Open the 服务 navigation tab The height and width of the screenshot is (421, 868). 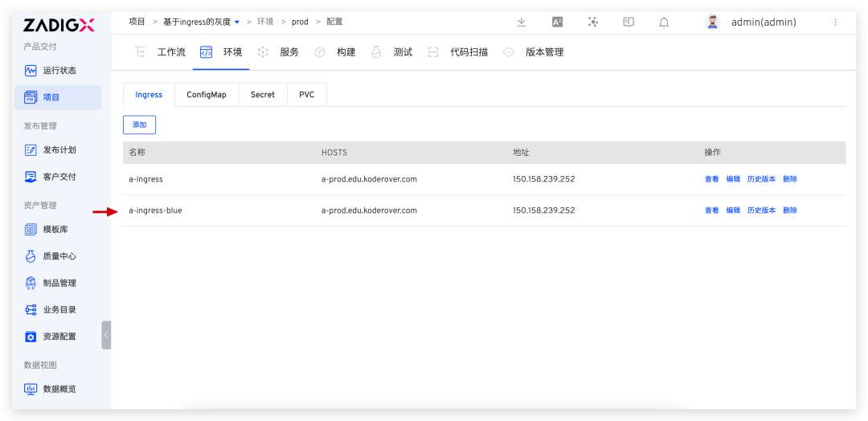coord(289,52)
